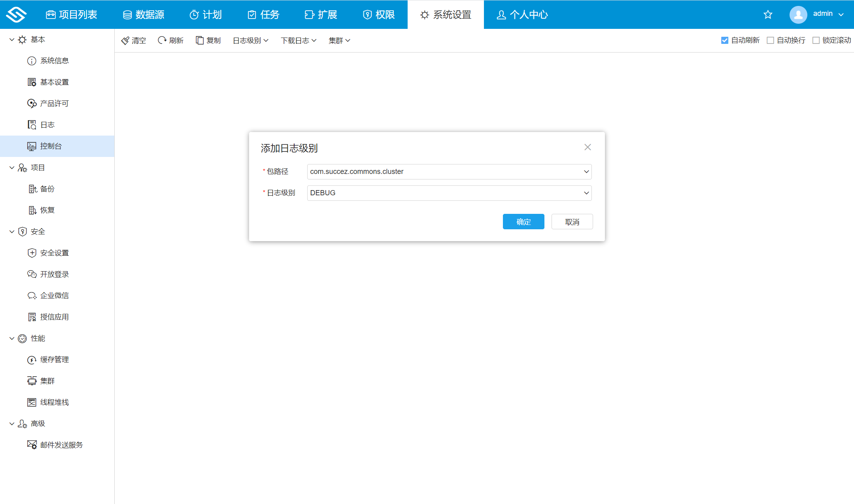Open the 系统信息 sidebar item
This screenshot has width=854, height=504.
[x=55, y=60]
